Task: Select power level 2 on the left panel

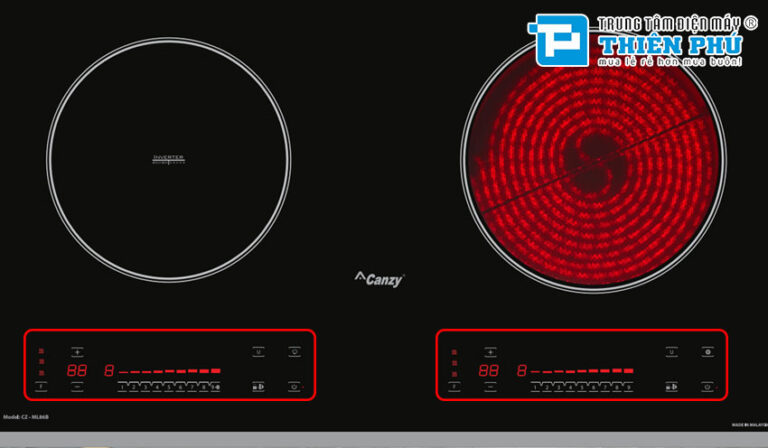Action: [134, 387]
